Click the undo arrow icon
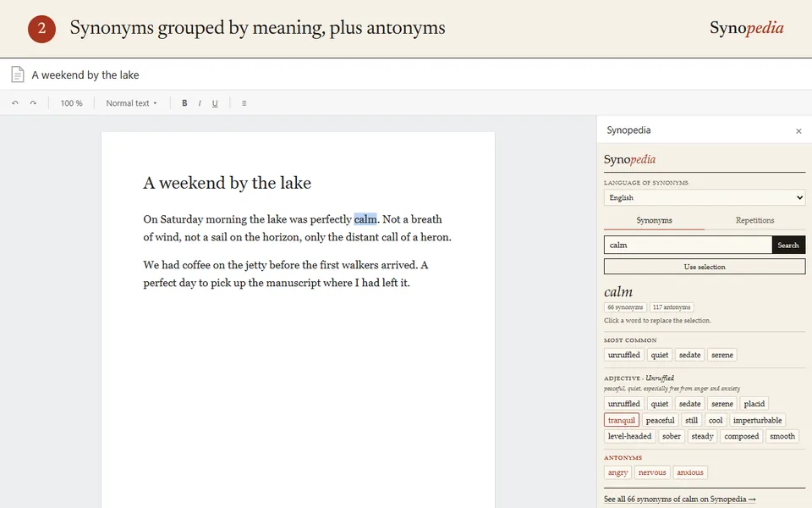Image resolution: width=812 pixels, height=508 pixels. (15, 103)
